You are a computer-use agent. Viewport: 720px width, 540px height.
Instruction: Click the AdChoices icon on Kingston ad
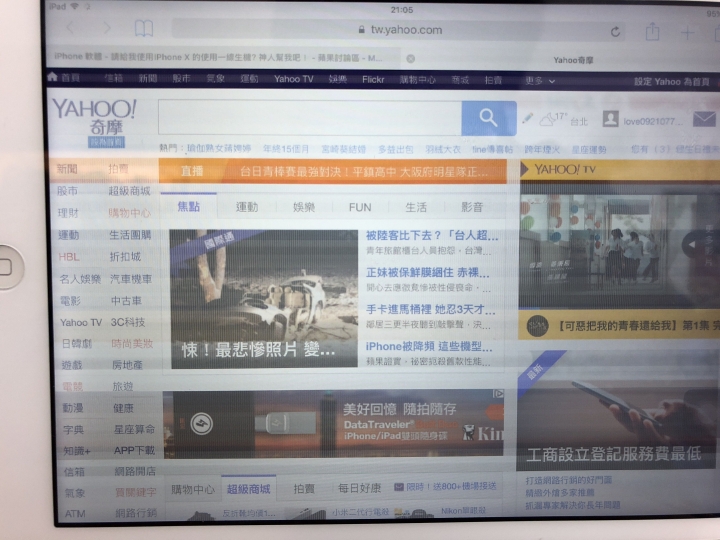[x=498, y=394]
